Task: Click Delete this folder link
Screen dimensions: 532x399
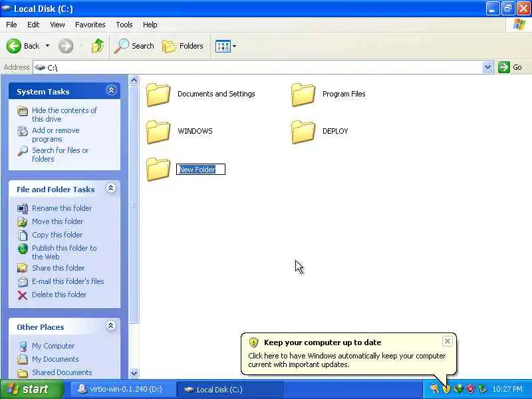Action: (59, 294)
